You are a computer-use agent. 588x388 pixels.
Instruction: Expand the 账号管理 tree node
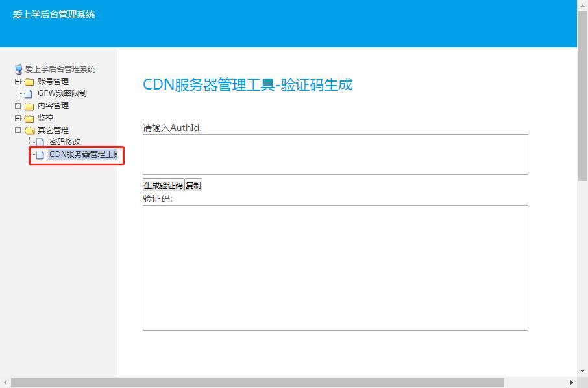click(18, 82)
